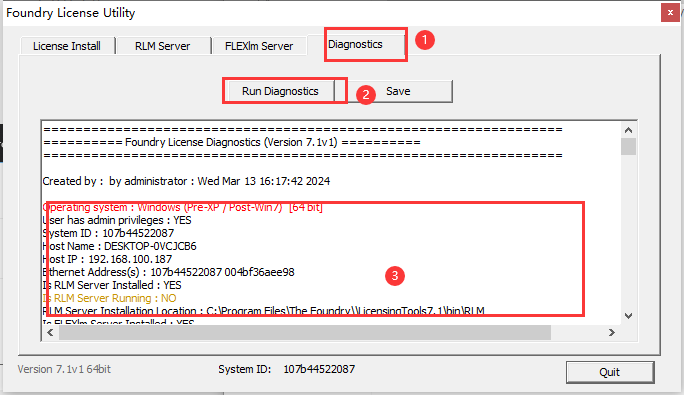Click the vertical scrollbar thumb
Image resolution: width=684 pixels, height=395 pixels.
click(628, 146)
